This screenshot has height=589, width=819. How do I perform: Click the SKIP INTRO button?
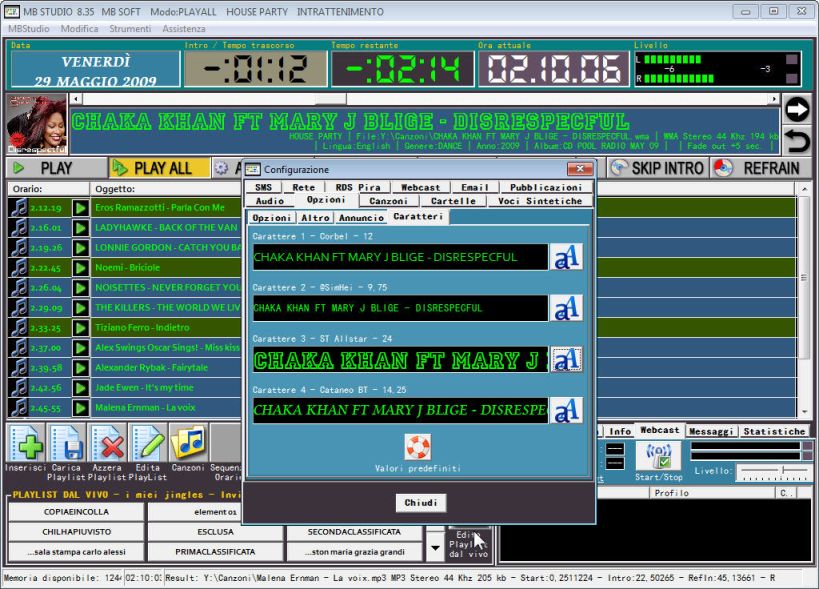(x=658, y=168)
